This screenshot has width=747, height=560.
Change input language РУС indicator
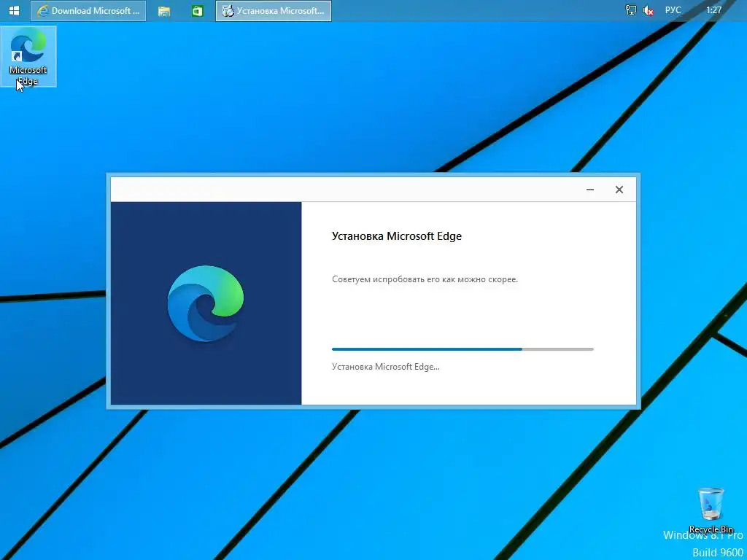pyautogui.click(x=673, y=10)
